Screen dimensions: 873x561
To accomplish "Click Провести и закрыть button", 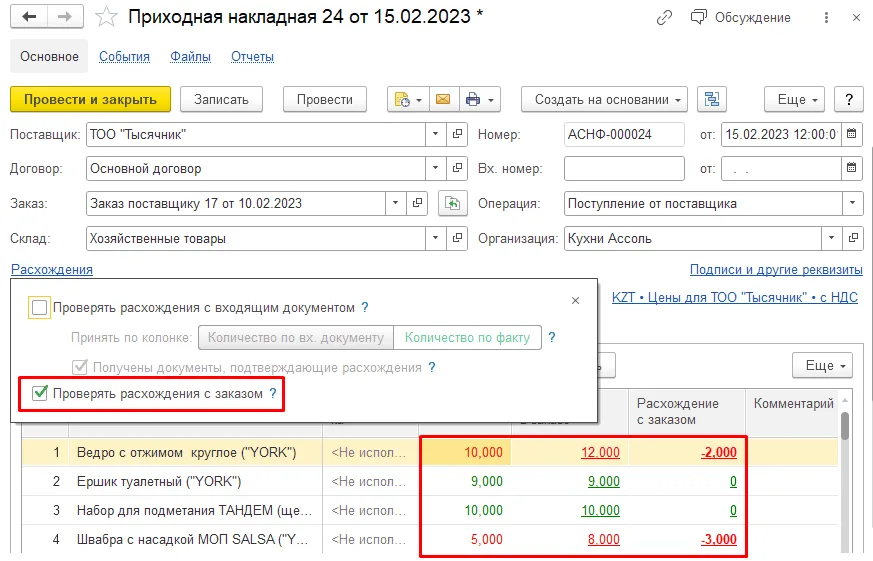I will pos(90,100).
